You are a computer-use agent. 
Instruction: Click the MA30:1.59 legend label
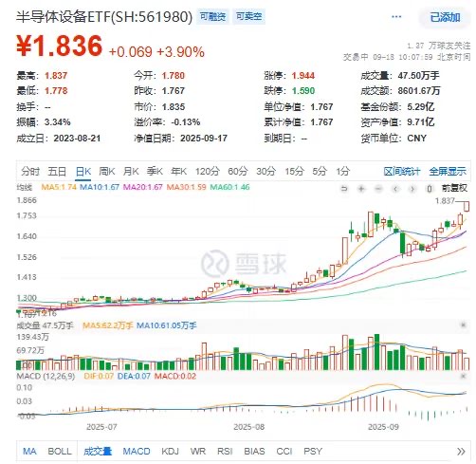[x=186, y=187]
